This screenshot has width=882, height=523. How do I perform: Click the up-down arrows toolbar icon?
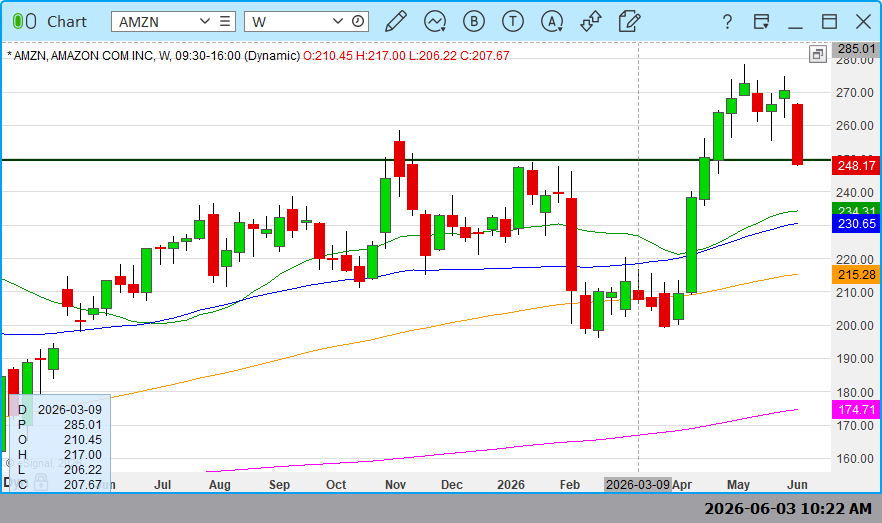coord(591,21)
